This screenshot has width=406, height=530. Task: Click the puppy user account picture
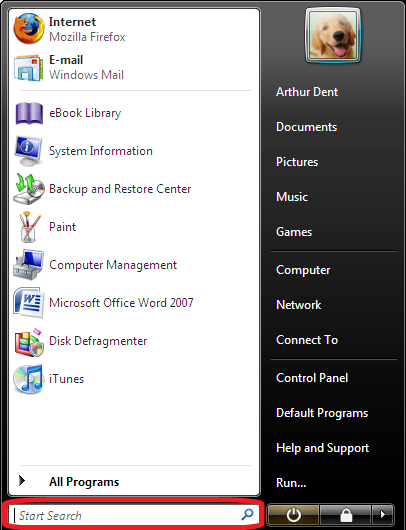click(x=333, y=36)
